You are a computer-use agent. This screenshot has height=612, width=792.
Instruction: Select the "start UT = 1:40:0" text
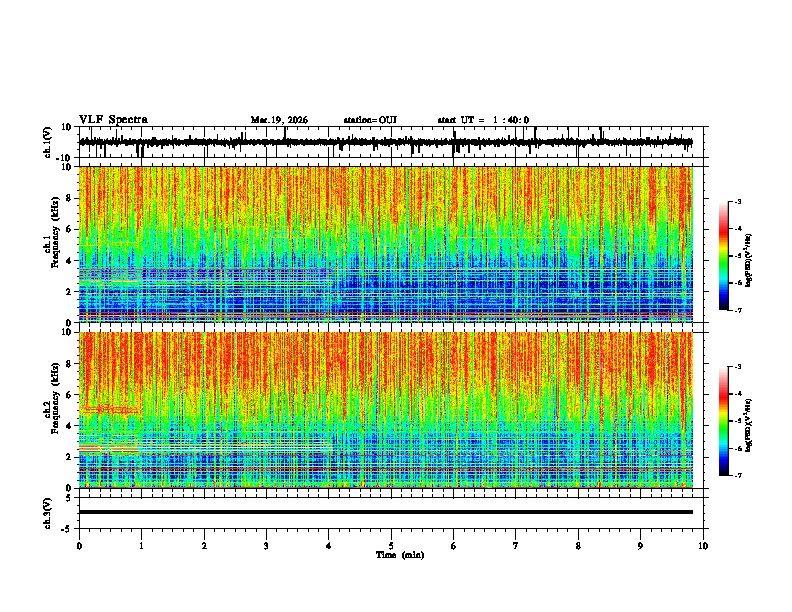click(x=483, y=120)
